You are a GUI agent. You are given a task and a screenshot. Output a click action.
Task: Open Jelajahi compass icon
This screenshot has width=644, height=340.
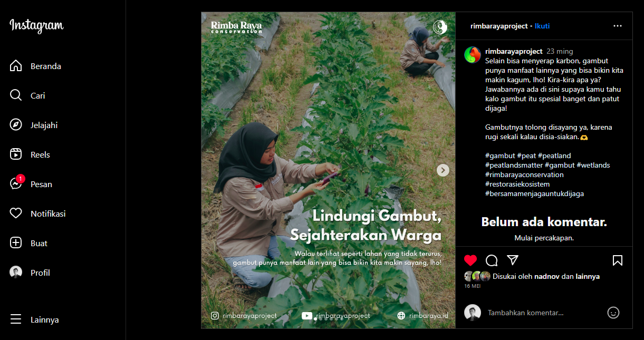pyautogui.click(x=16, y=125)
